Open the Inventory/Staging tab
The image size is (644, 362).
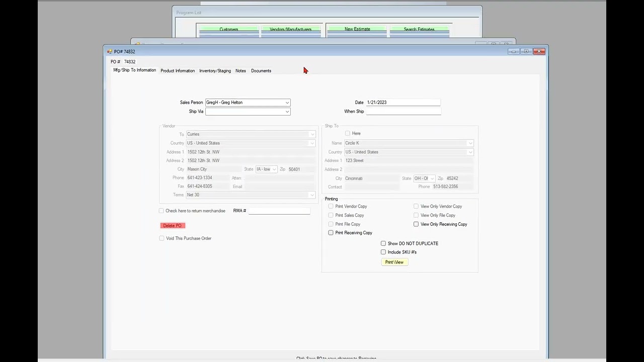(x=215, y=71)
